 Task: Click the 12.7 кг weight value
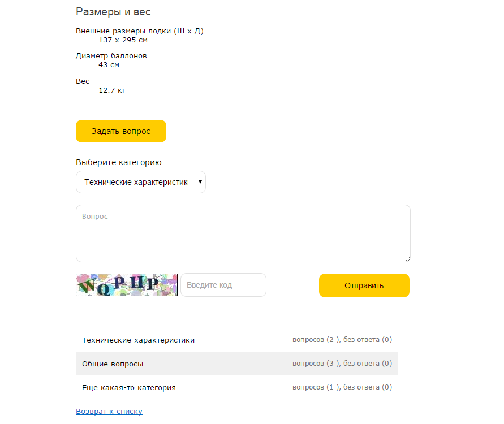tap(112, 90)
